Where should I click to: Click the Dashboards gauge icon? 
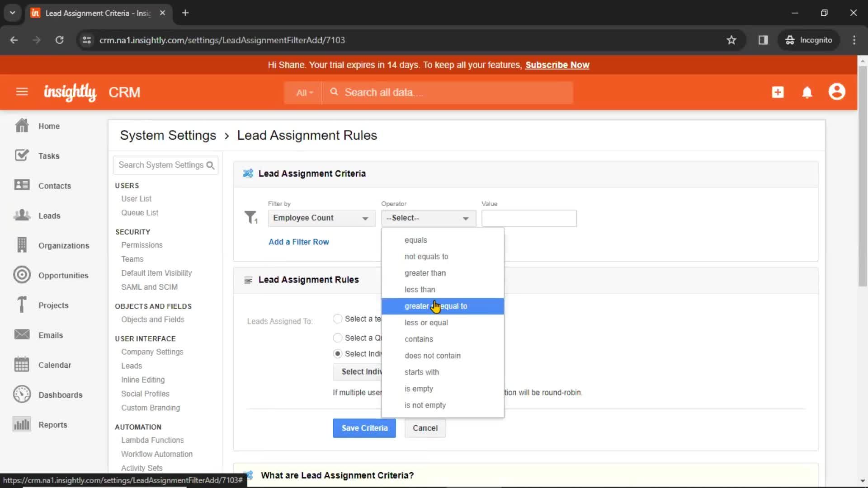[22, 394]
